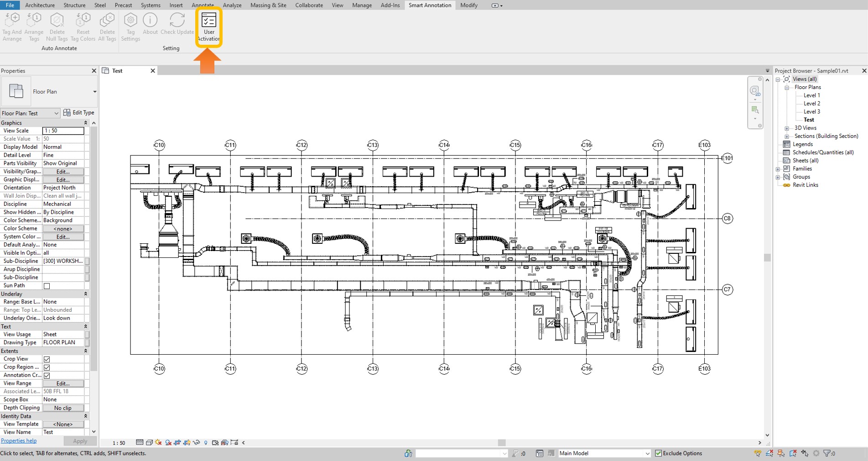
Task: Show the About info dialog
Action: [150, 24]
